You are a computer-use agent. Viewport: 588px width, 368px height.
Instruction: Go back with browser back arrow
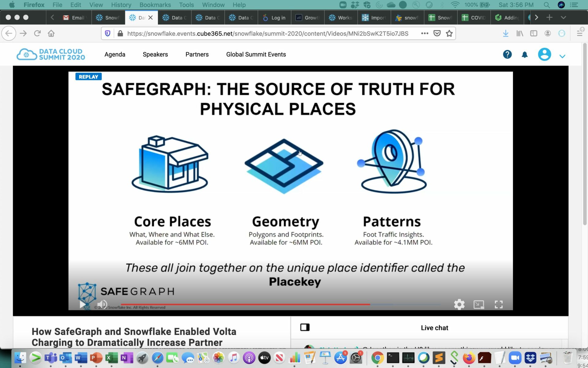(x=9, y=33)
